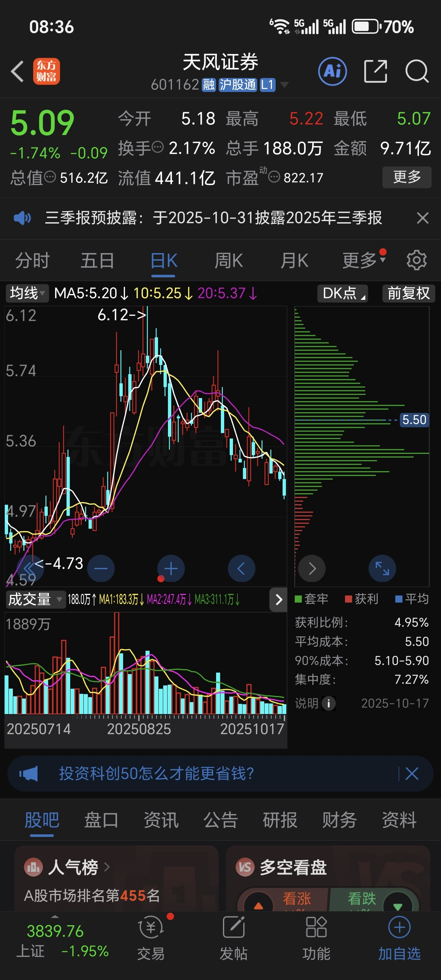Screen dimensions: 441x980
Task: Open the 成交量 indicator dropdown
Action: point(35,599)
